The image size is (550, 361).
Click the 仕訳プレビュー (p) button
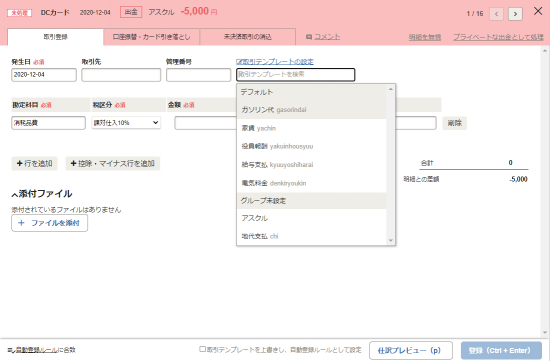coord(411,350)
